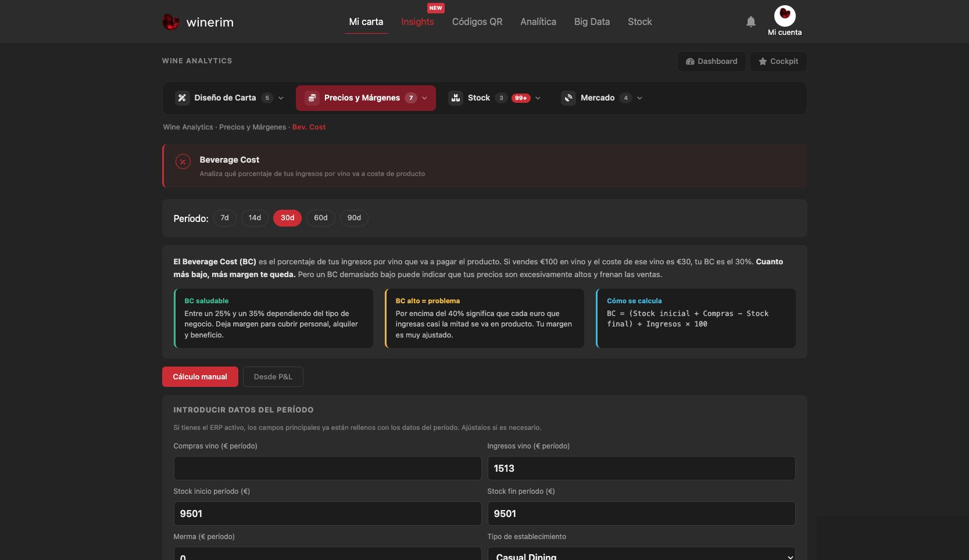Select the 90d period
969x560 pixels.
click(x=354, y=218)
